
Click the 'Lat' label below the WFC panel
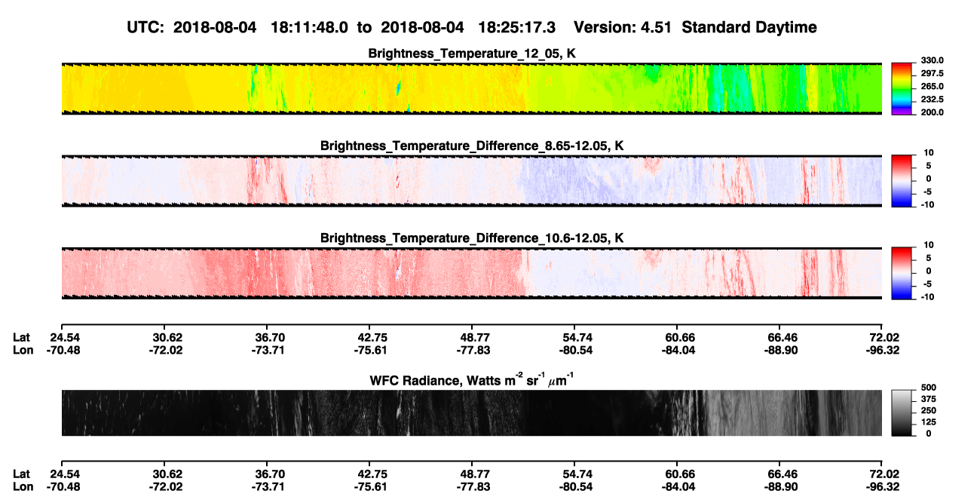point(22,474)
